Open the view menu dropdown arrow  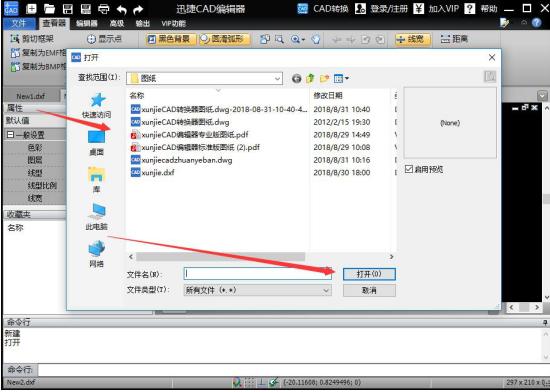(347, 78)
